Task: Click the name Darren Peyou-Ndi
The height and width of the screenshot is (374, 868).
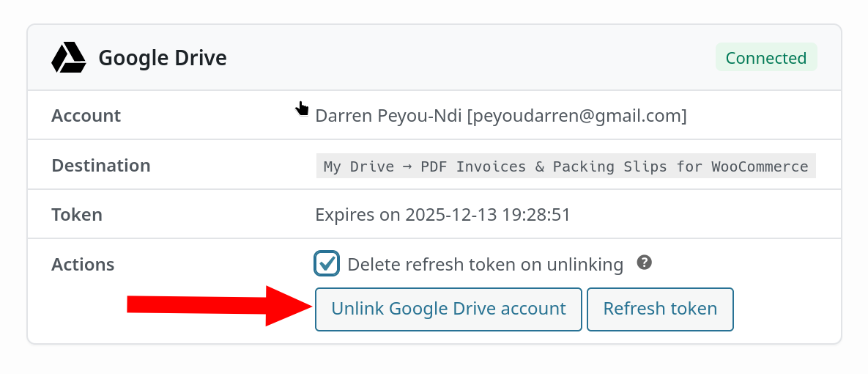Action: (388, 116)
